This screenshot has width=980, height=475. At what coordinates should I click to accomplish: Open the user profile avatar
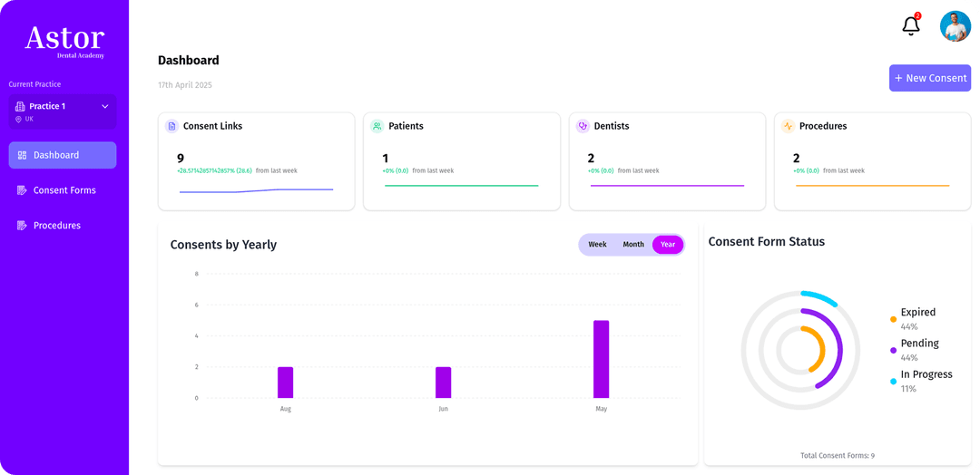click(x=955, y=26)
